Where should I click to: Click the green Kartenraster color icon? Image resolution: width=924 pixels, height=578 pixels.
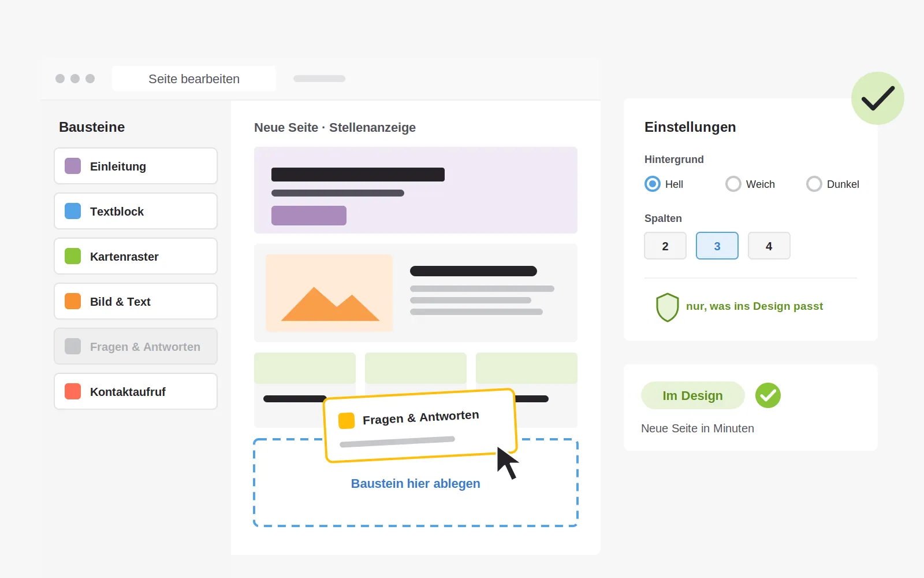73,256
